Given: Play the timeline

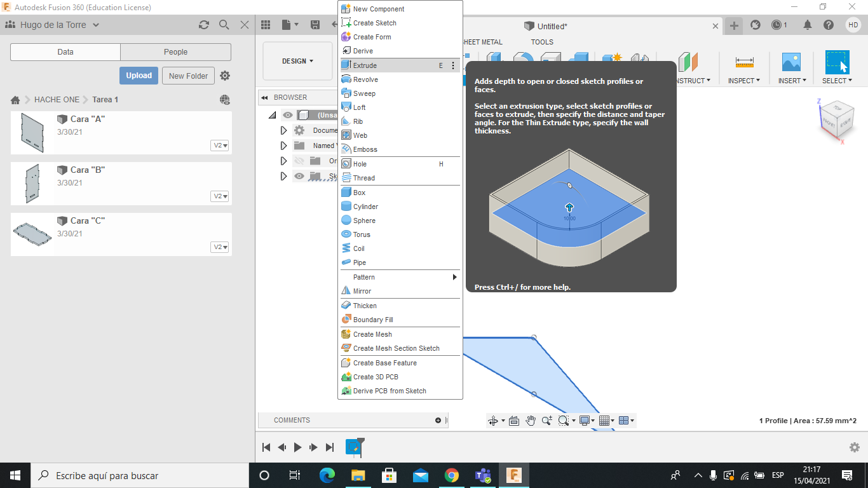Looking at the screenshot, I should pos(297,447).
